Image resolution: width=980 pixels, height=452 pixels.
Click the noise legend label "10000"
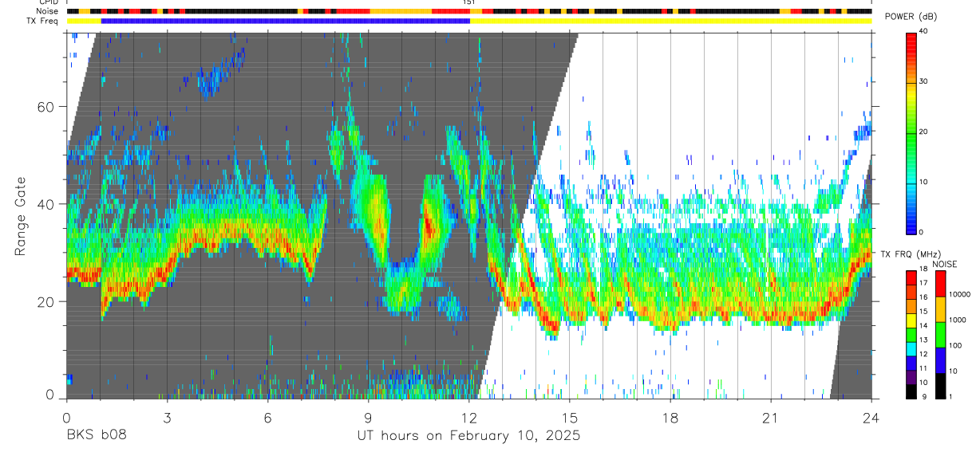point(959,295)
